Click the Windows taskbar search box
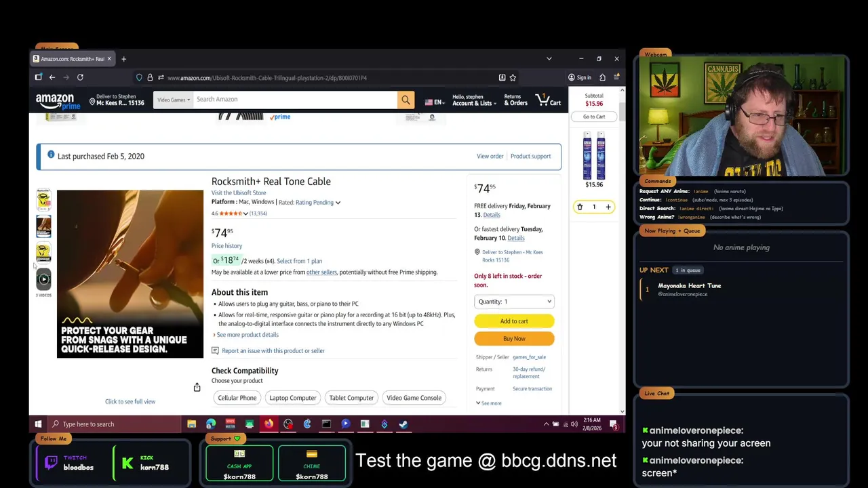The height and width of the screenshot is (488, 868). pos(114,424)
